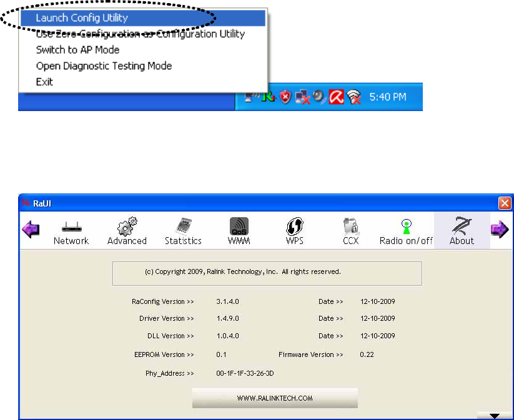Open the Advanced settings gears icon

tap(127, 231)
